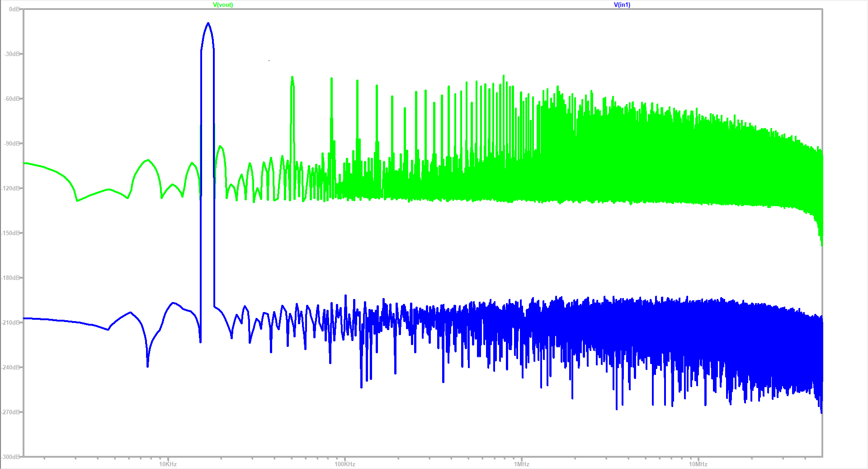Viewport: 868px width, 469px height.
Task: Click the first green harmonic spike tip
Action: (292, 77)
